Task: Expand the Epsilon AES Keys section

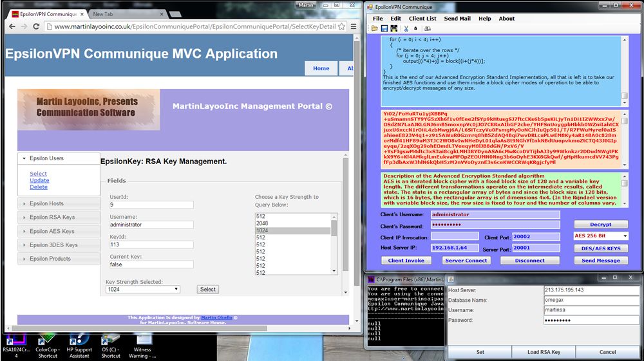Action: click(59, 231)
